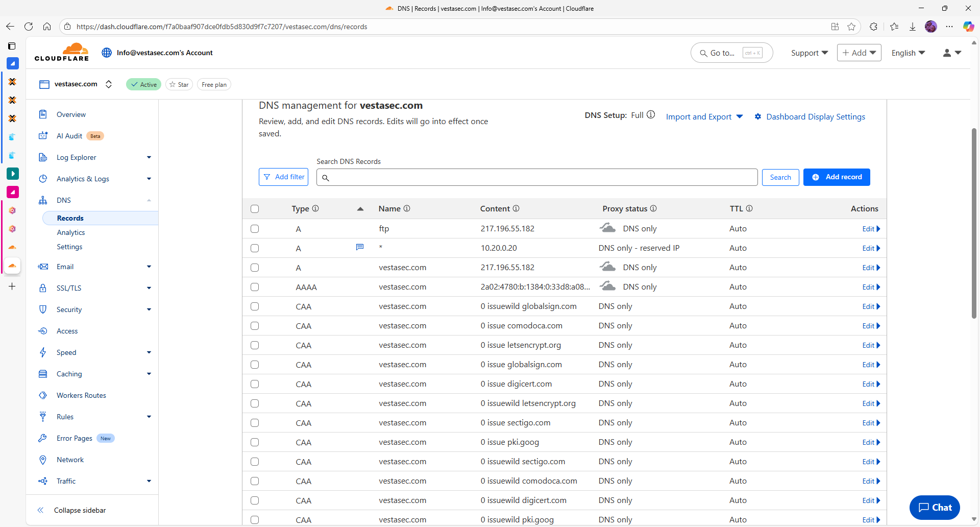
Task: Click the Analytics & Logs icon
Action: [x=43, y=179]
